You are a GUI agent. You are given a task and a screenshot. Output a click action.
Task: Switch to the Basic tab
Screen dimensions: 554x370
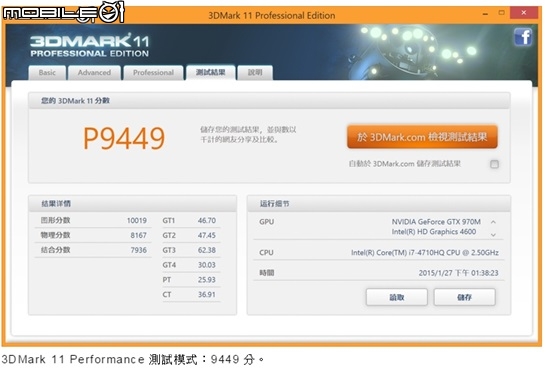47,72
